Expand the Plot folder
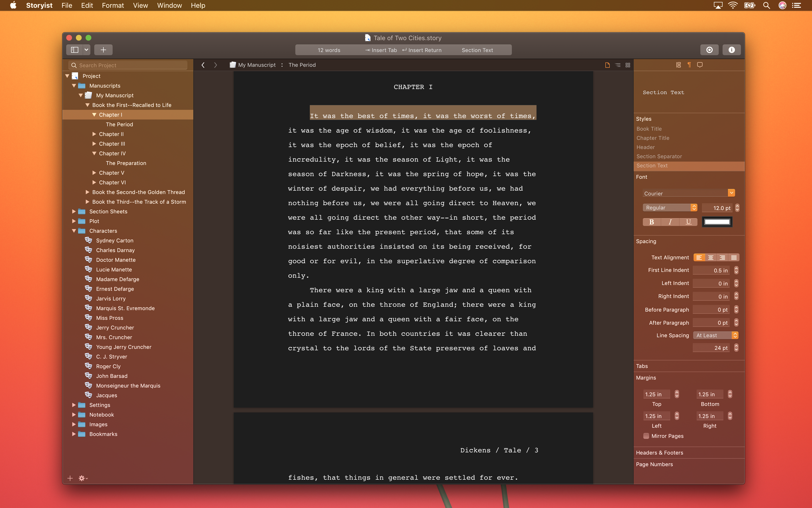This screenshot has width=812, height=508. [x=74, y=221]
